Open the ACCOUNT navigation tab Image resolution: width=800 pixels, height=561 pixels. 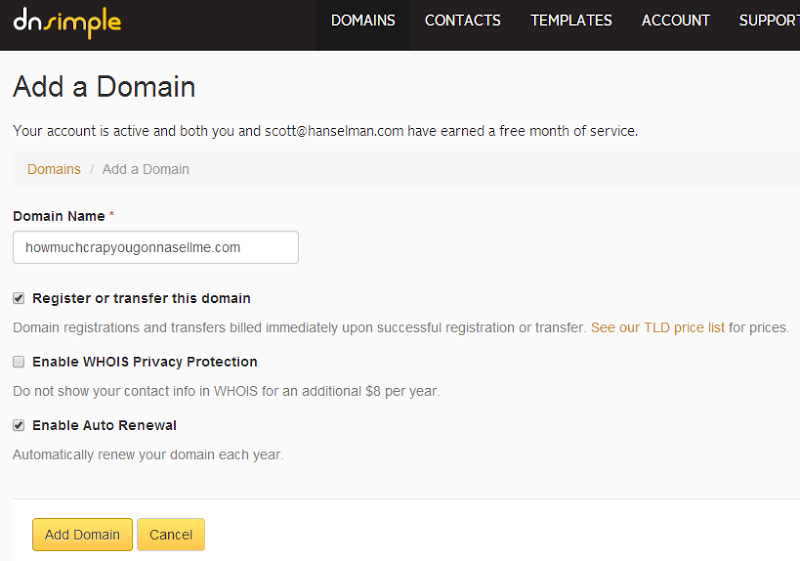676,20
